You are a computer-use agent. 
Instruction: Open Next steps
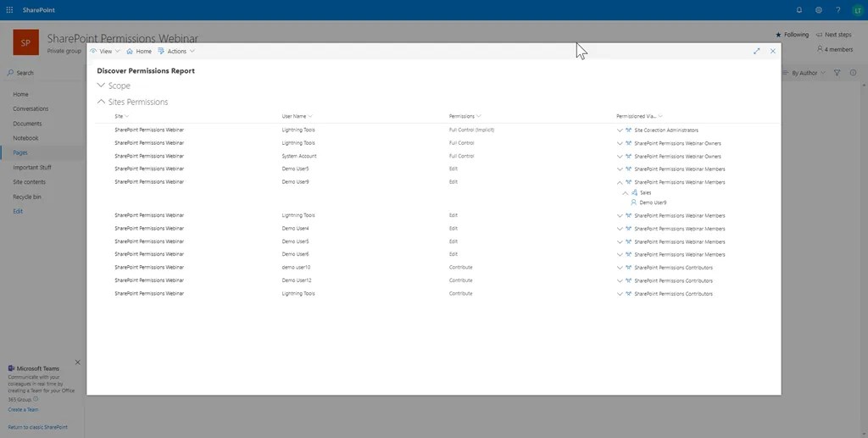pyautogui.click(x=834, y=34)
